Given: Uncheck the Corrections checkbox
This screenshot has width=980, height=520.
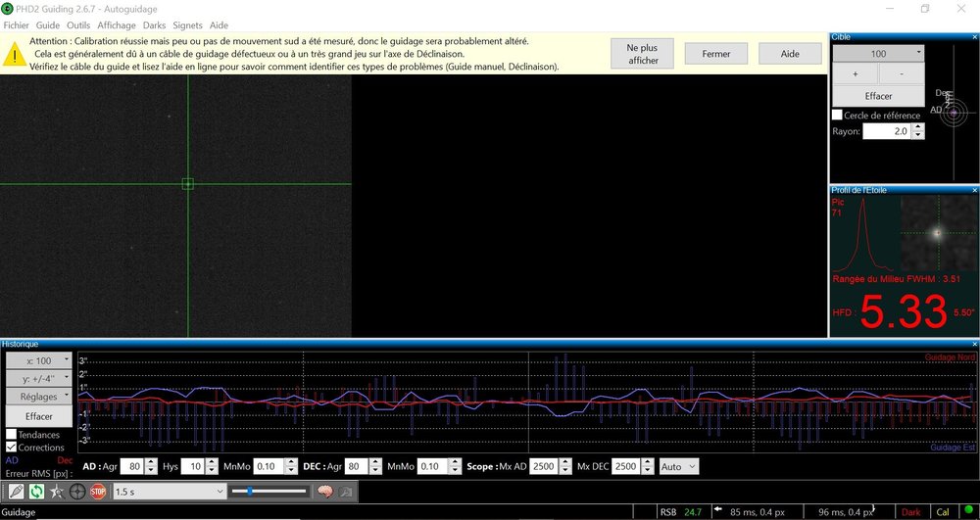Looking at the screenshot, I should [11, 447].
